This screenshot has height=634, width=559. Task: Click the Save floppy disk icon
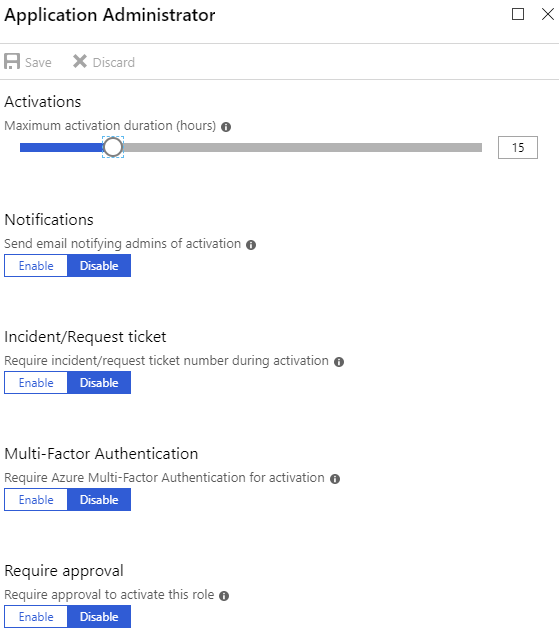[x=12, y=62]
